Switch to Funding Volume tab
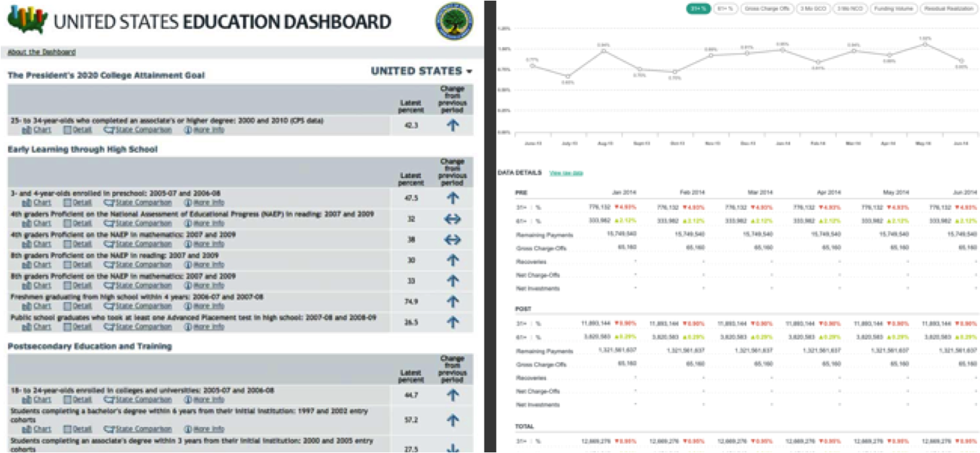 tap(893, 9)
